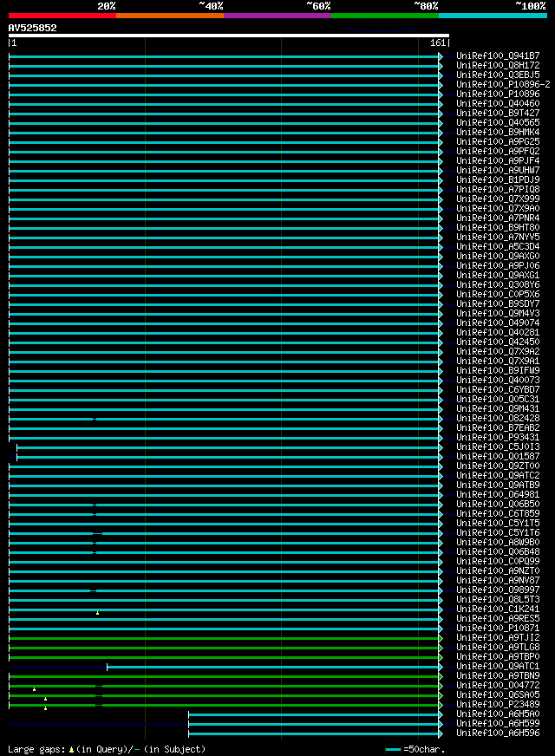Open hit UniRef100_P10896 without isoform suffix
This screenshot has height=756, width=555.
[x=498, y=94]
